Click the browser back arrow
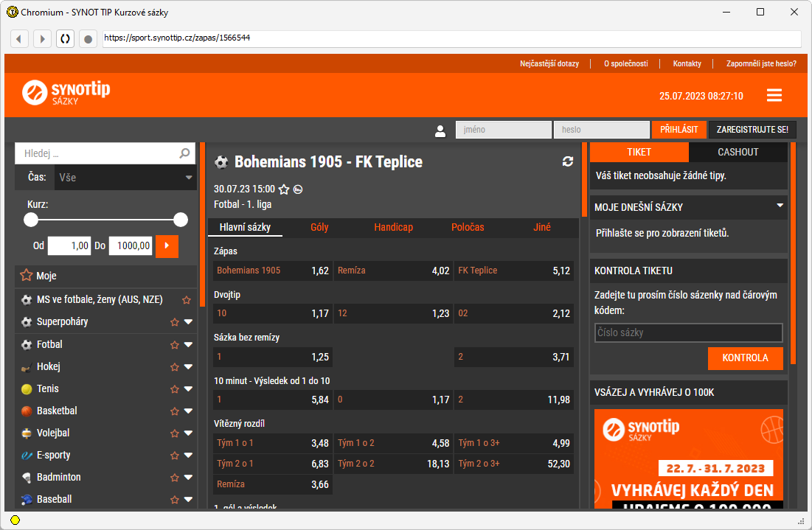This screenshot has height=530, width=812. [19, 38]
